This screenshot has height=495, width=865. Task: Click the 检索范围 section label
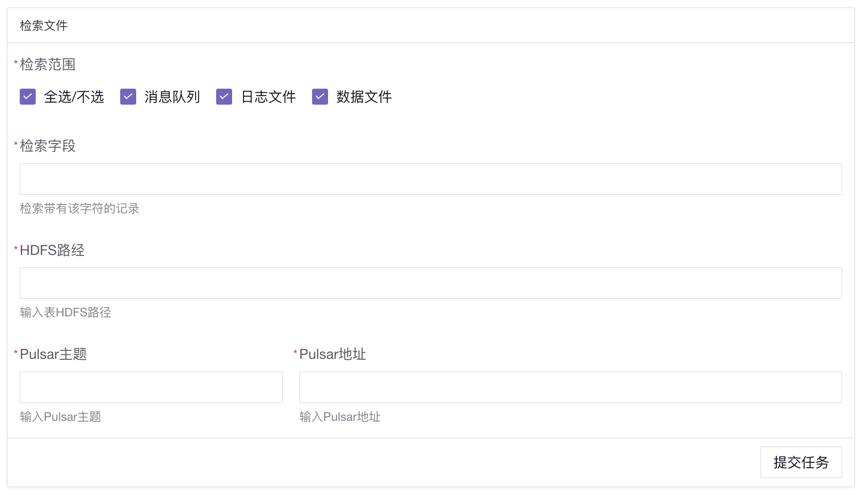pyautogui.click(x=48, y=64)
